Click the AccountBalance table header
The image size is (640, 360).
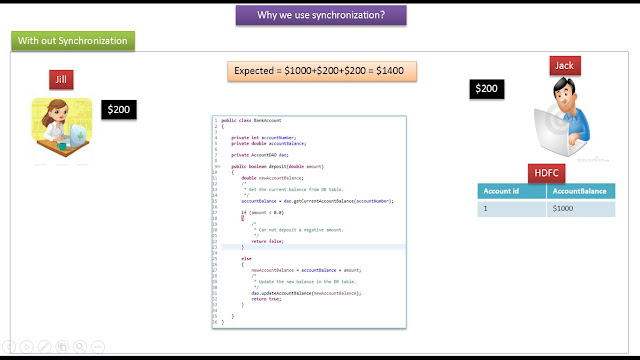pyautogui.click(x=581, y=191)
